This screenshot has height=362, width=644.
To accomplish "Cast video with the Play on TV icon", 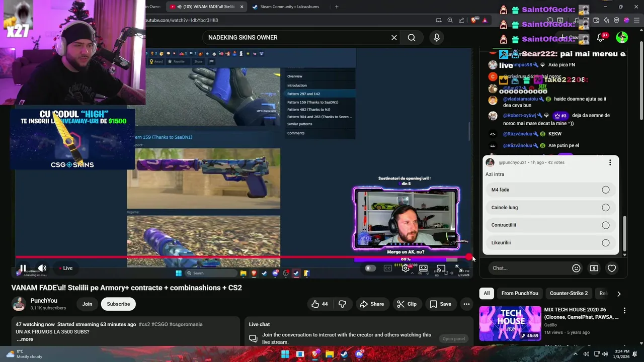I will click(441, 268).
